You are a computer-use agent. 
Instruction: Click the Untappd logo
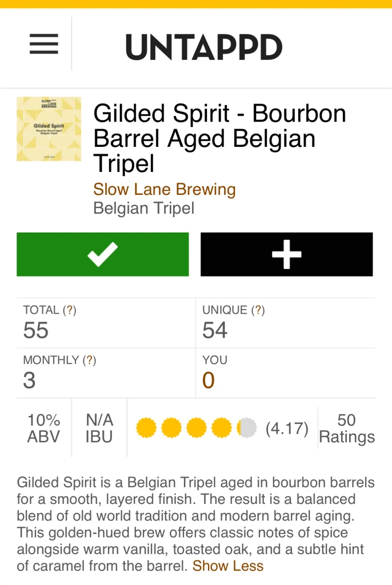[x=204, y=47]
